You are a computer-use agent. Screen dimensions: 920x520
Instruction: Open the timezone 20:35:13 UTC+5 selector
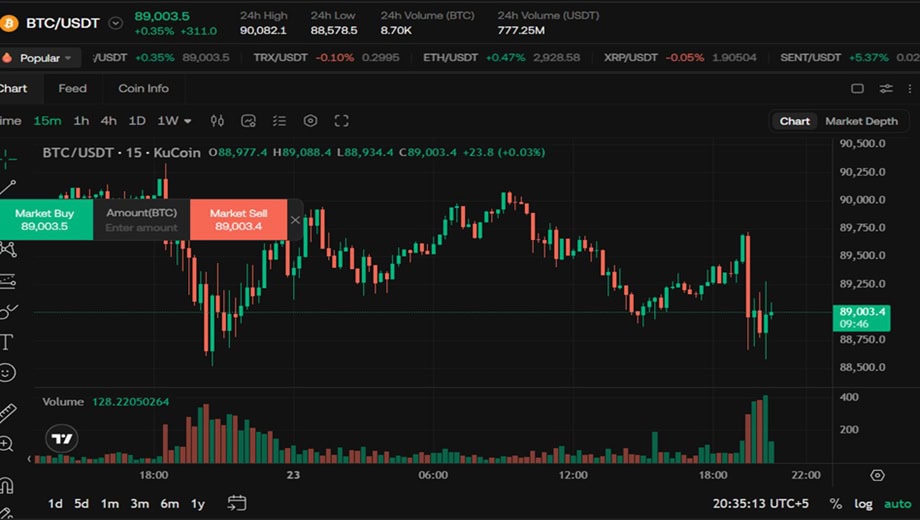(x=760, y=504)
